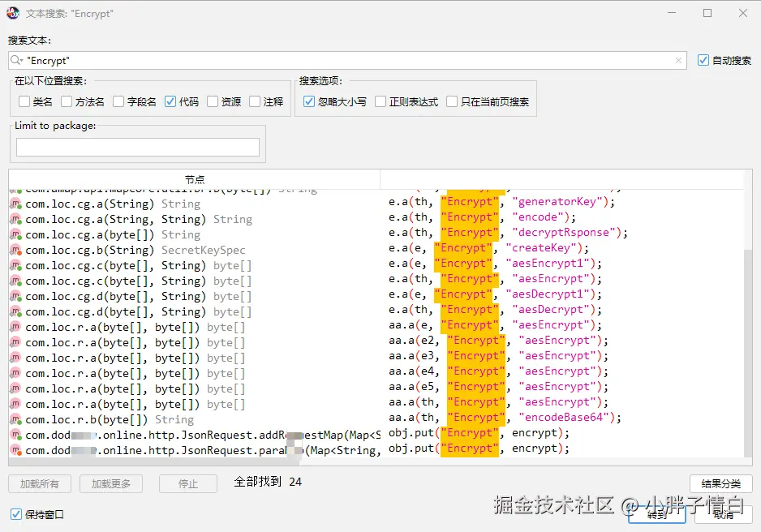Click the 停止 stop button
Viewport: 761px width, 532px height.
point(188,483)
